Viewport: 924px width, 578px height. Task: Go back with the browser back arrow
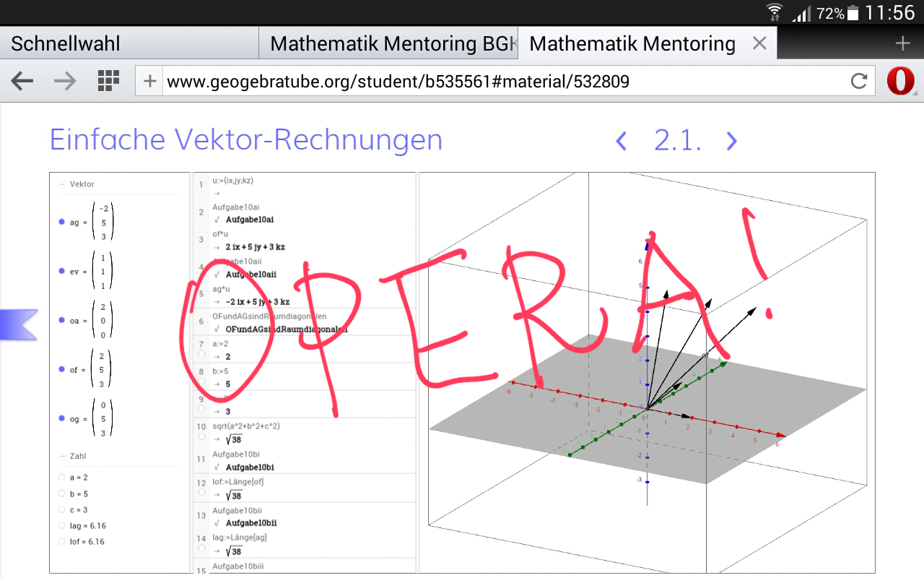click(22, 81)
